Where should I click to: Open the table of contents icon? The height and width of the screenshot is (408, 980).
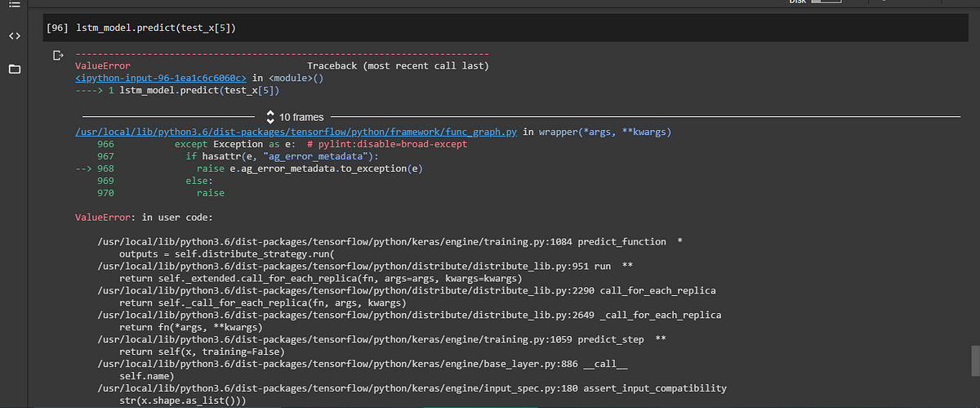[13, 3]
